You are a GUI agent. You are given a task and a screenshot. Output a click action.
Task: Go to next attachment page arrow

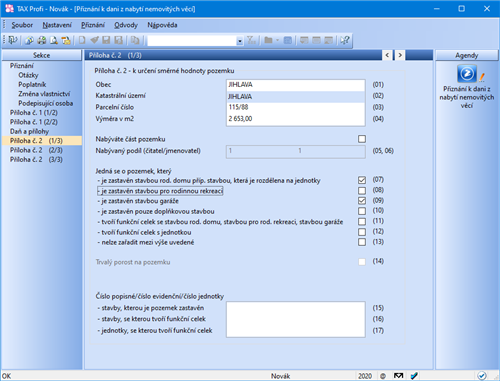(400, 55)
